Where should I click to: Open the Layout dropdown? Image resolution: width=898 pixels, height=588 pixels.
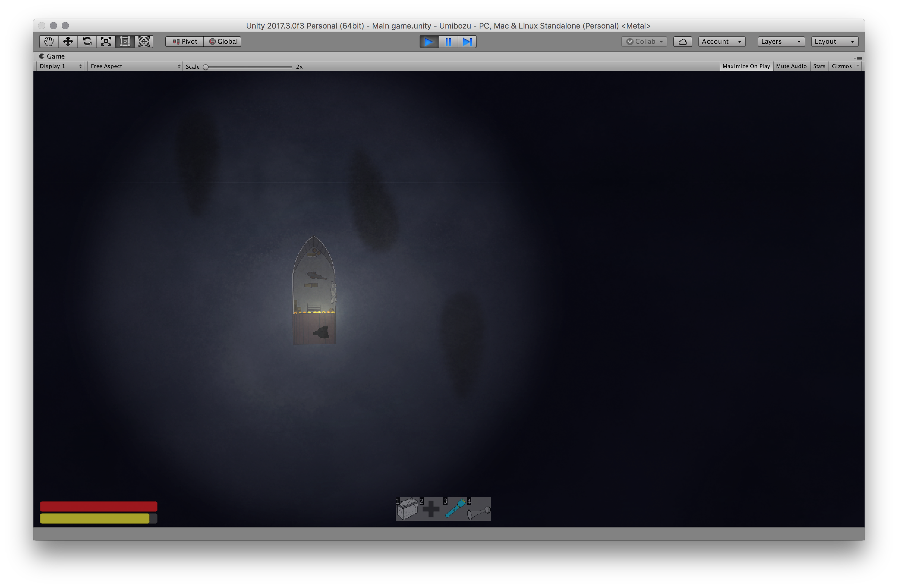(834, 42)
